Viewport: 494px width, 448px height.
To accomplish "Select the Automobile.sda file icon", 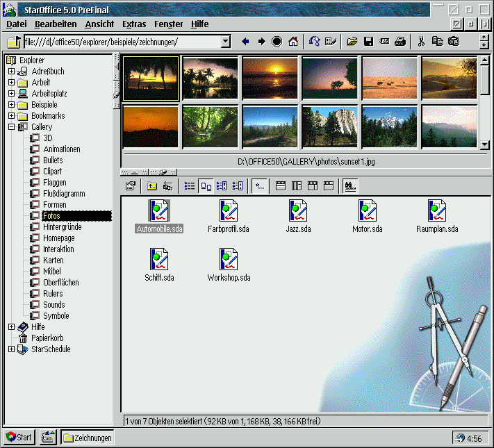I will [159, 210].
